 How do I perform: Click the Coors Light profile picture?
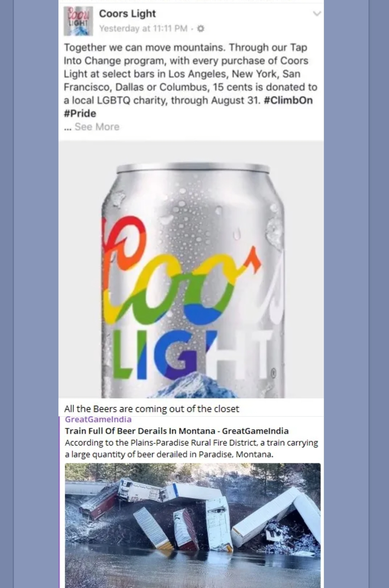(x=78, y=21)
